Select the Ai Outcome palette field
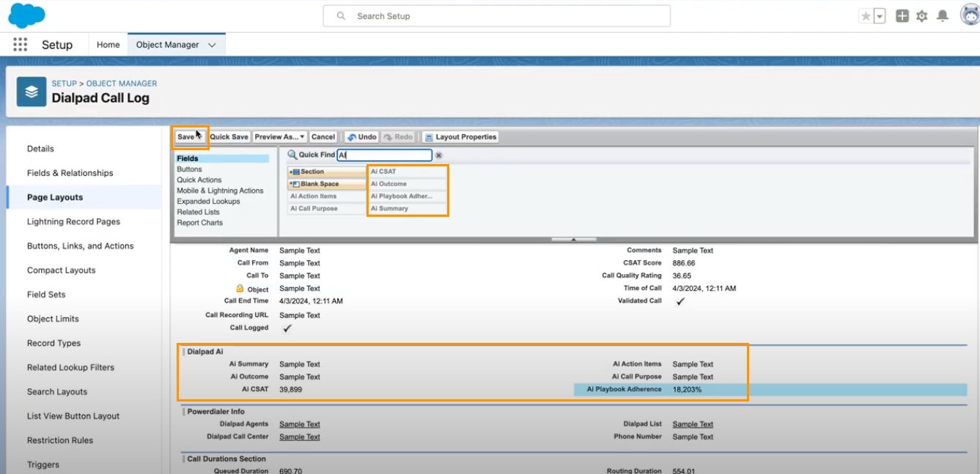This screenshot has width=980, height=474. [408, 184]
